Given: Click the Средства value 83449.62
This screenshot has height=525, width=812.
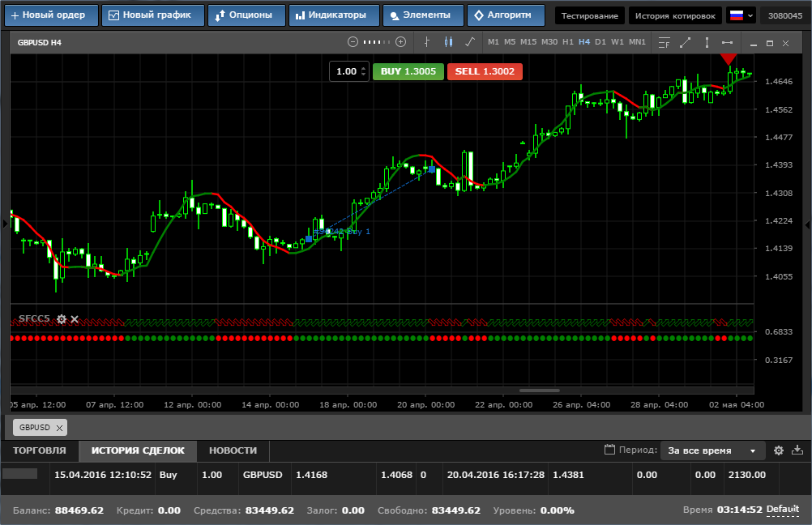Looking at the screenshot, I should [x=269, y=510].
